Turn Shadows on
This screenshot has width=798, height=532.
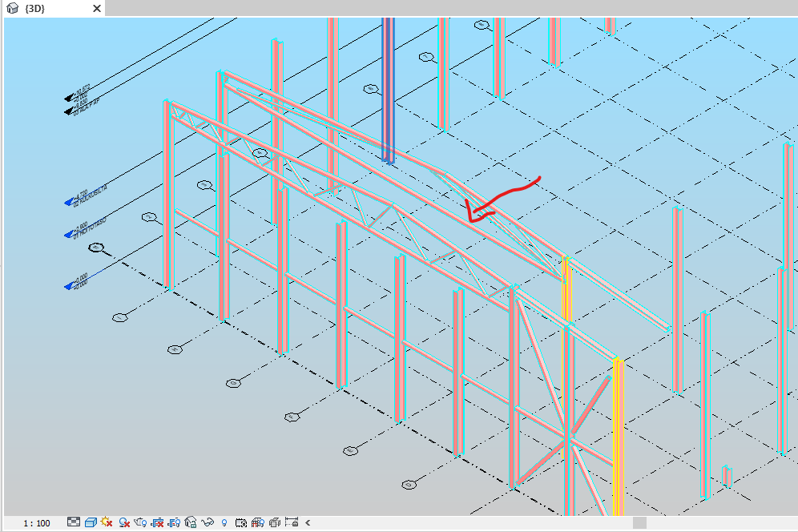(123, 522)
